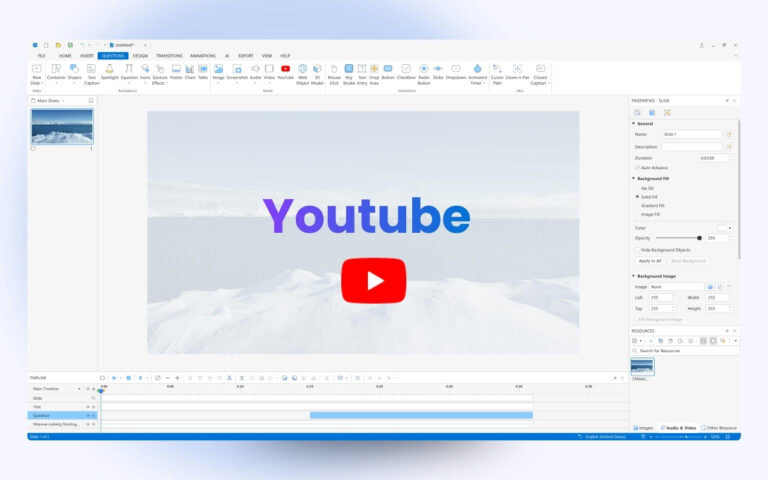Collapse the Background Image section
Screen dimensions: 768x480
633,276
